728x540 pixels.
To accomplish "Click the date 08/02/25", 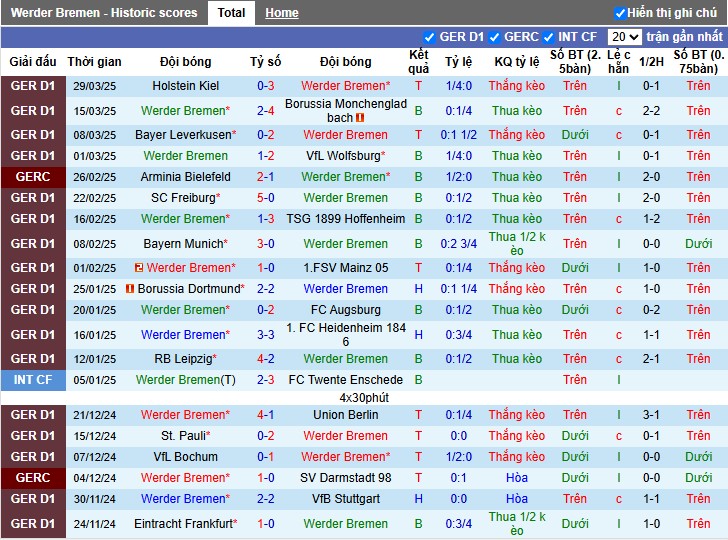I will (95, 244).
